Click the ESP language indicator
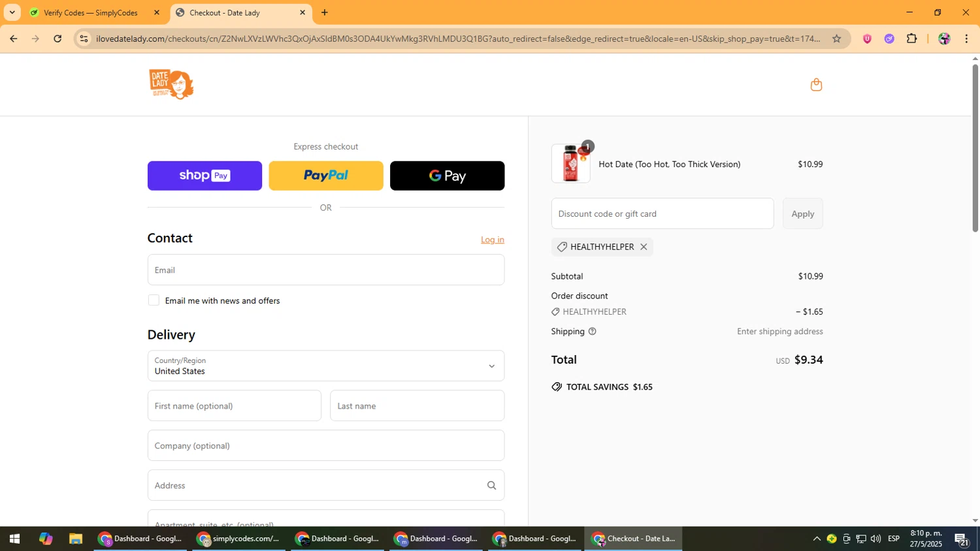 point(894,539)
